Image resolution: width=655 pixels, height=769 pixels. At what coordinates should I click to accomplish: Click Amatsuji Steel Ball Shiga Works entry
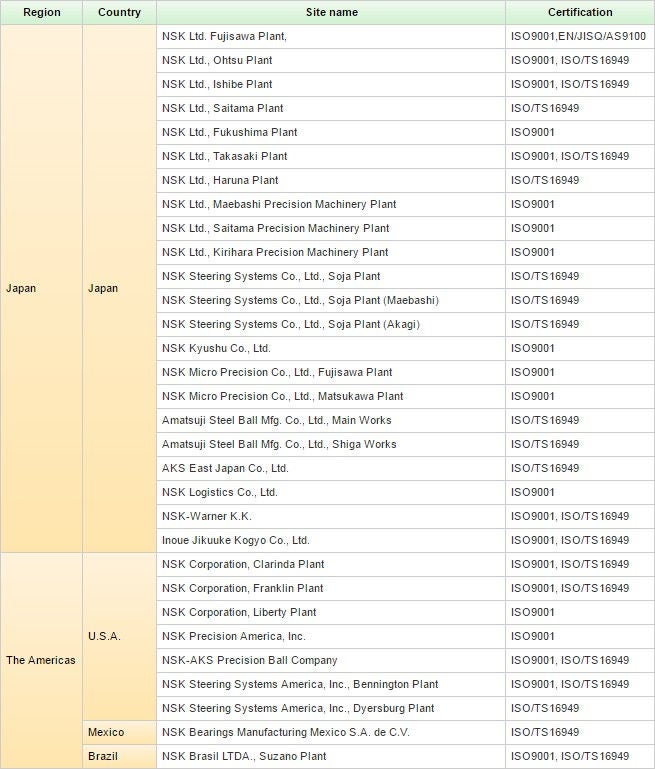pos(278,445)
